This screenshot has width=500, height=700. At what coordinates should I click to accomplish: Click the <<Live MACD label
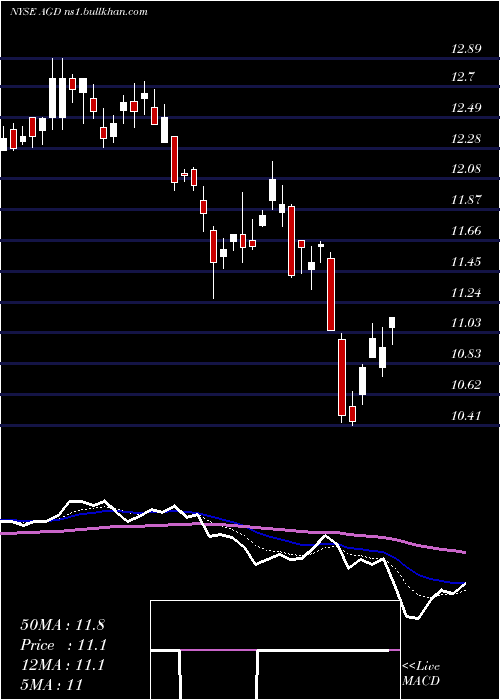pos(421,673)
